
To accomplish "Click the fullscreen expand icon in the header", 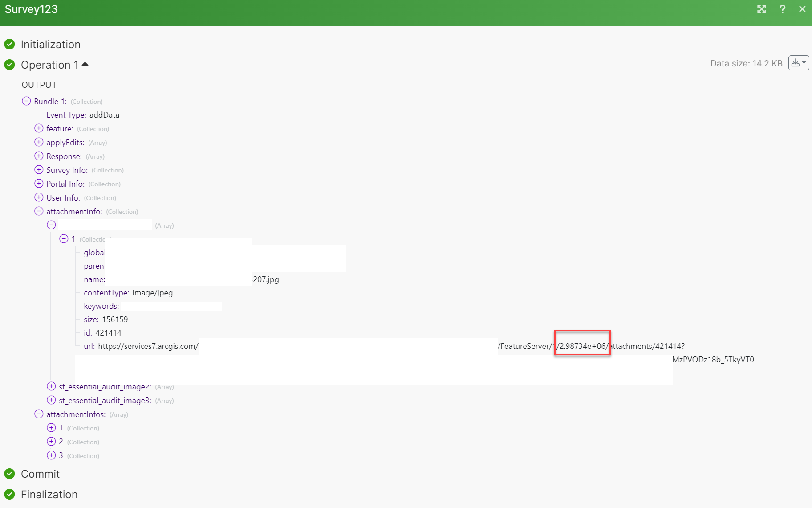I will pos(762,9).
